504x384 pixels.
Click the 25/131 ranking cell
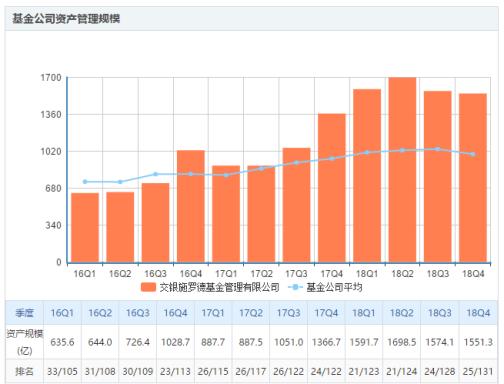(478, 371)
